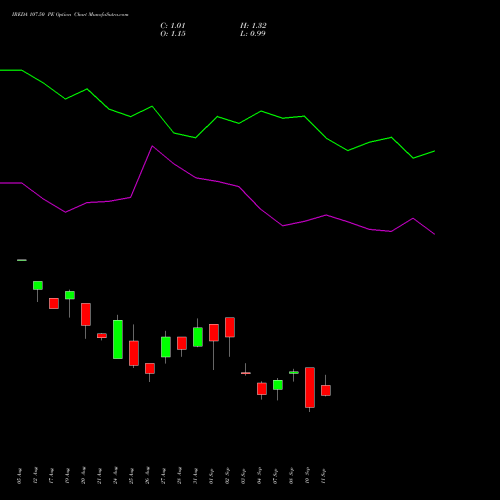Image resolution: width=500 pixels, height=500 pixels.
Task: Click the tall green candlestick above 24 Aug
Action: (118, 339)
